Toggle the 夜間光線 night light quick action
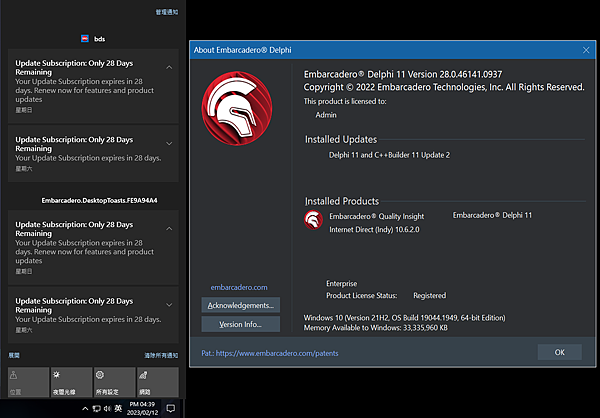 [72, 382]
